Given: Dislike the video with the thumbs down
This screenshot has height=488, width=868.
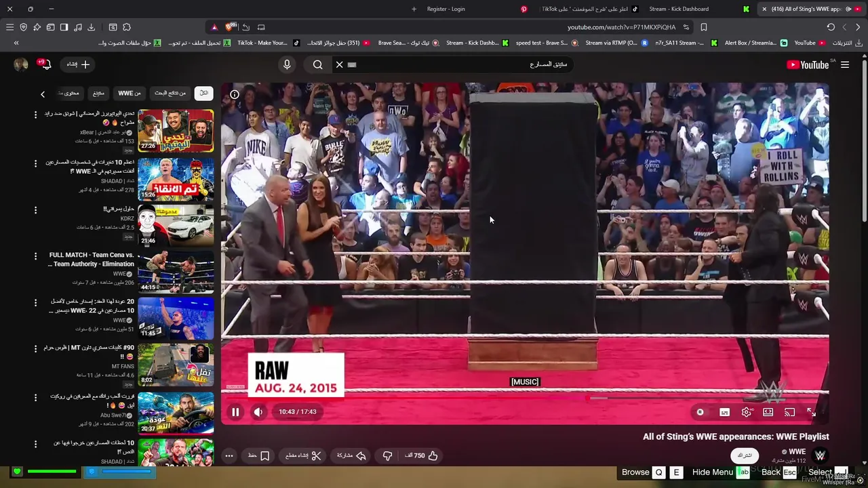Looking at the screenshot, I should click(387, 455).
